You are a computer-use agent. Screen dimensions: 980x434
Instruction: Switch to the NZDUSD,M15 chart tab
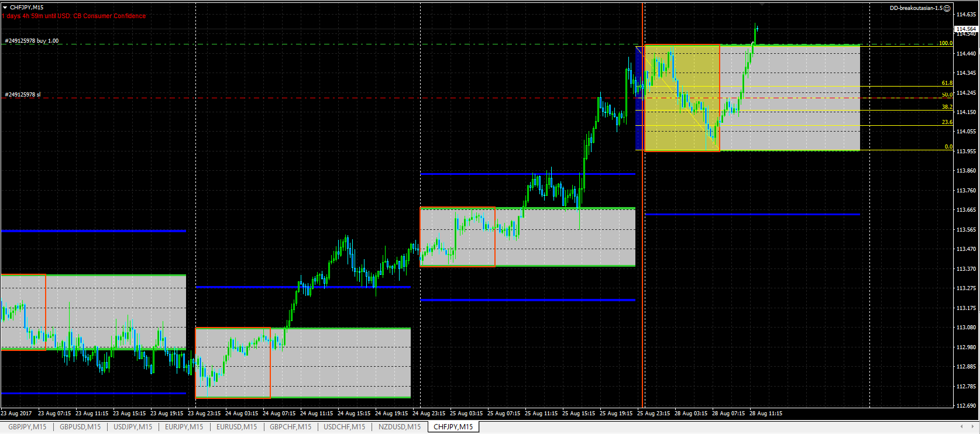point(399,427)
